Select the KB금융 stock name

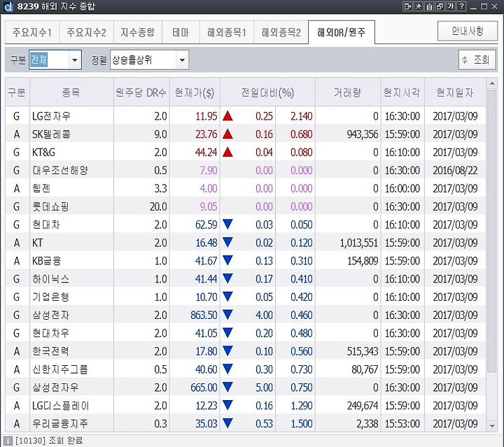point(46,260)
